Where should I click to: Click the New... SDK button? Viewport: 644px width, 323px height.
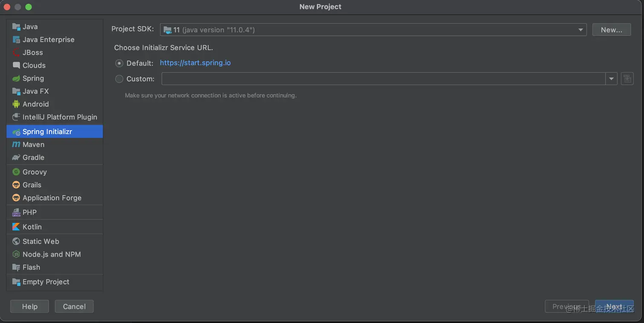611,30
